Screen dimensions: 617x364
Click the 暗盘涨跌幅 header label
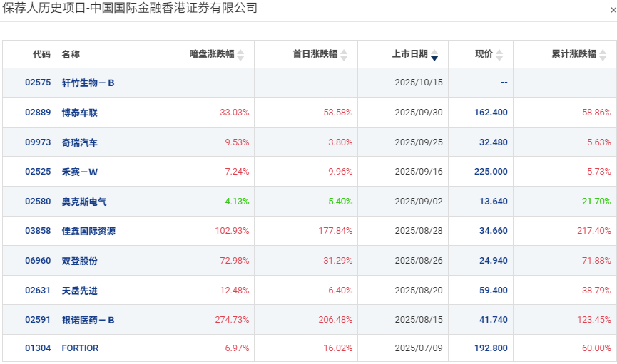pyautogui.click(x=212, y=54)
